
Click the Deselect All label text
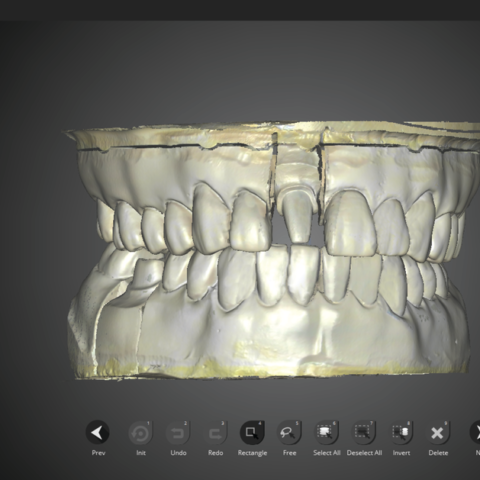coord(364,453)
